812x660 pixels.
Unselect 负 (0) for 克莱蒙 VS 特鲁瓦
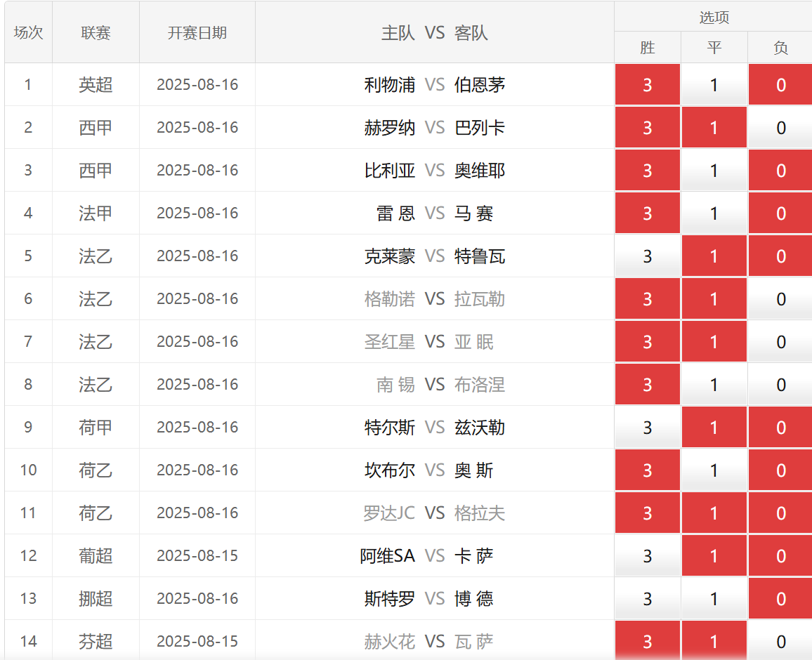781,256
